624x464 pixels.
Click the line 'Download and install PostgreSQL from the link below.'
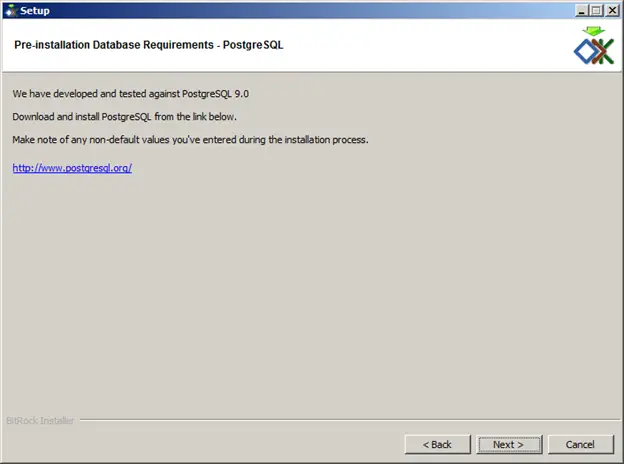pyautogui.click(x=125, y=117)
